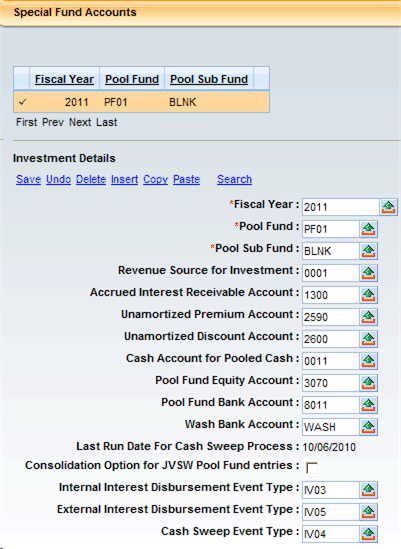Image resolution: width=401 pixels, height=549 pixels.
Task: Open Revenue Source for Investment pick icon
Action: [x=368, y=273]
